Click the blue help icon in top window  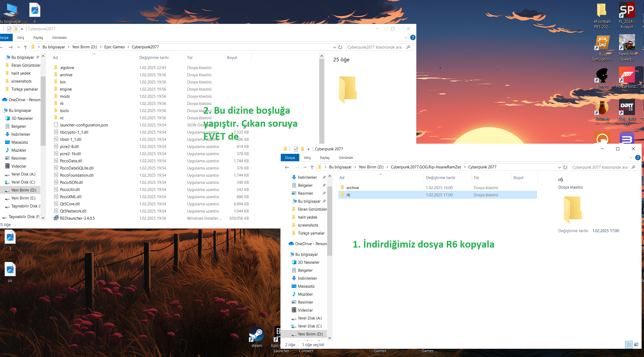pyautogui.click(x=413, y=37)
